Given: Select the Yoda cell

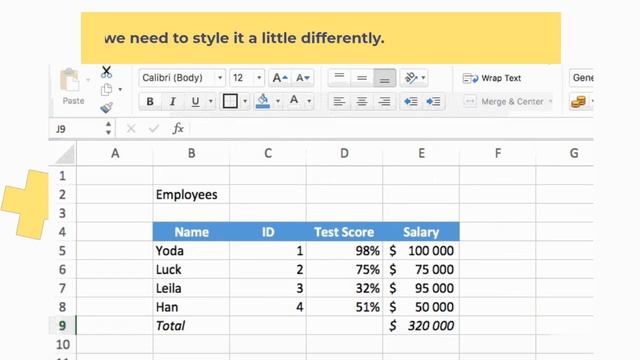Looking at the screenshot, I should tap(191, 251).
